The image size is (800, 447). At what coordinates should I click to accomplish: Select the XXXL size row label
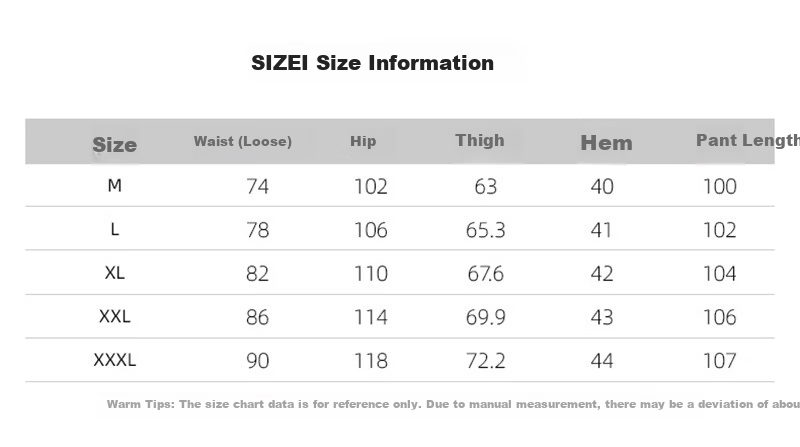tap(115, 360)
